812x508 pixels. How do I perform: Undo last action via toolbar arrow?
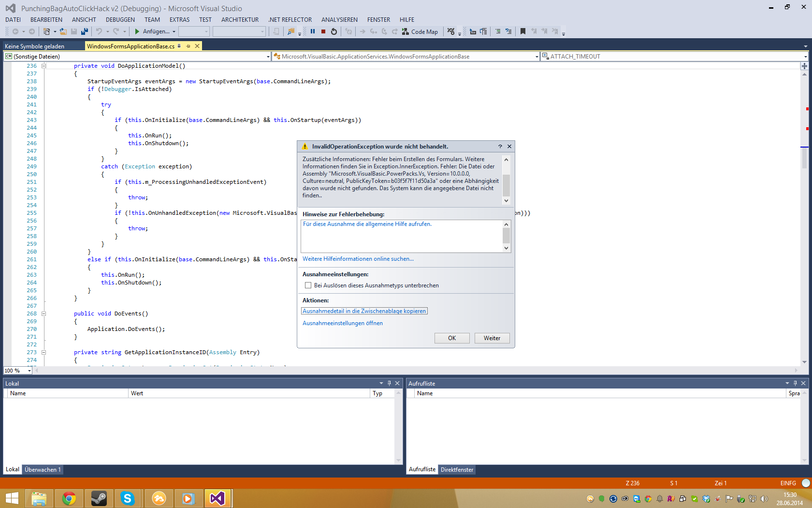click(99, 31)
